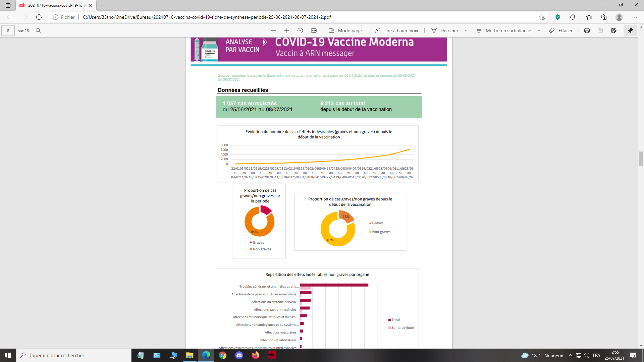Search in the PDF document
Viewport: 644px width, 362px height.
38,31
